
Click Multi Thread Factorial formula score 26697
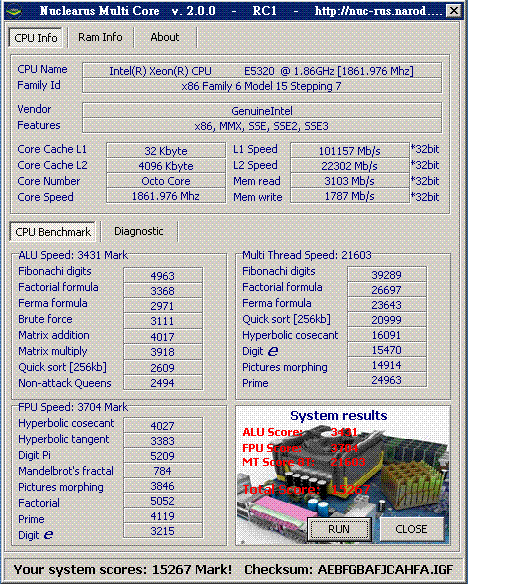click(387, 289)
